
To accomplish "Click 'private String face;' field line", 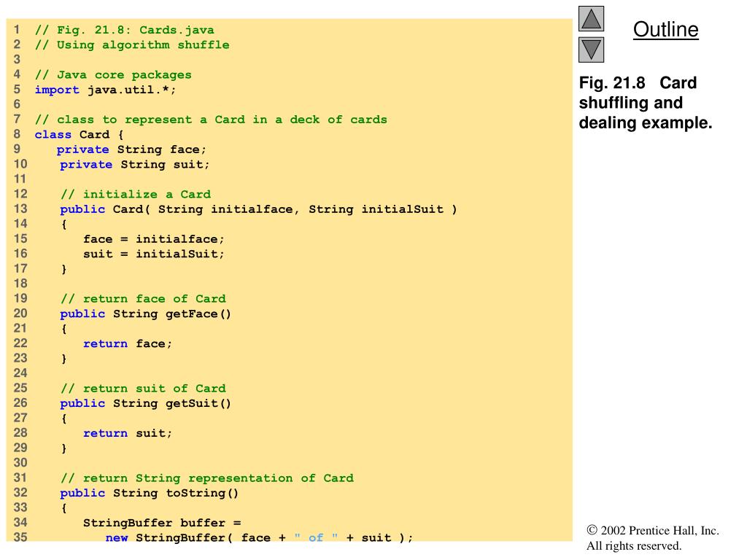I will (131, 149).
